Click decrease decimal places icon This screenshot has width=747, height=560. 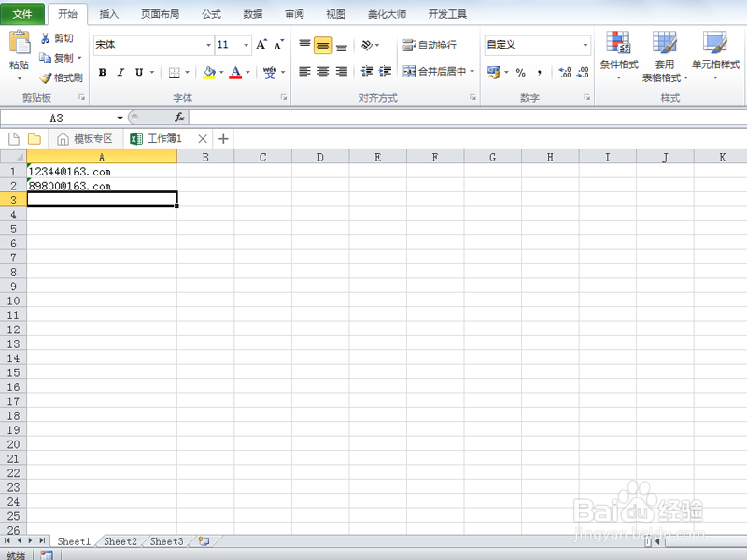click(x=583, y=73)
